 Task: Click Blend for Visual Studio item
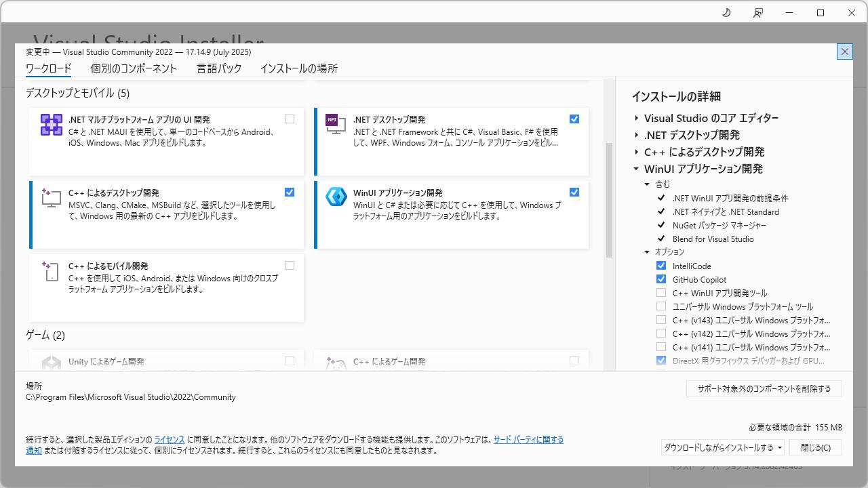(x=713, y=239)
